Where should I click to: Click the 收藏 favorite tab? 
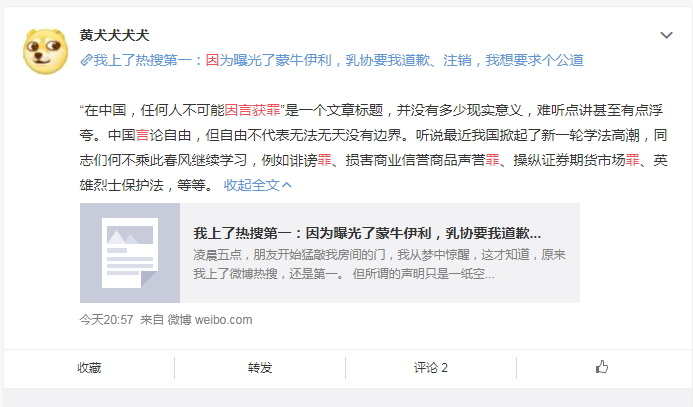(89, 367)
